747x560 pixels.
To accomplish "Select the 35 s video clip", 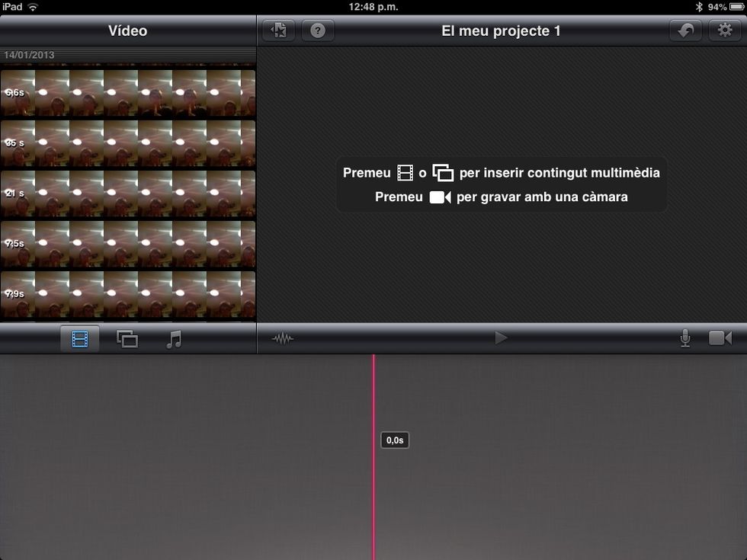I will [x=128, y=143].
